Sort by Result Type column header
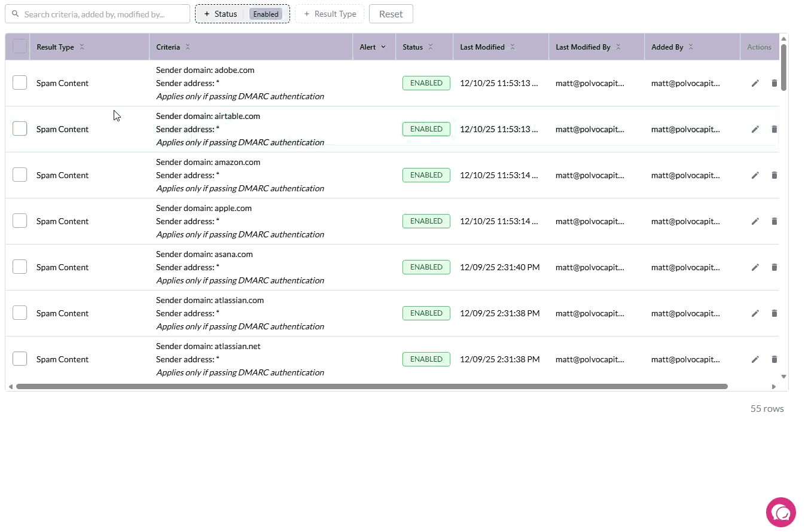 point(56,47)
